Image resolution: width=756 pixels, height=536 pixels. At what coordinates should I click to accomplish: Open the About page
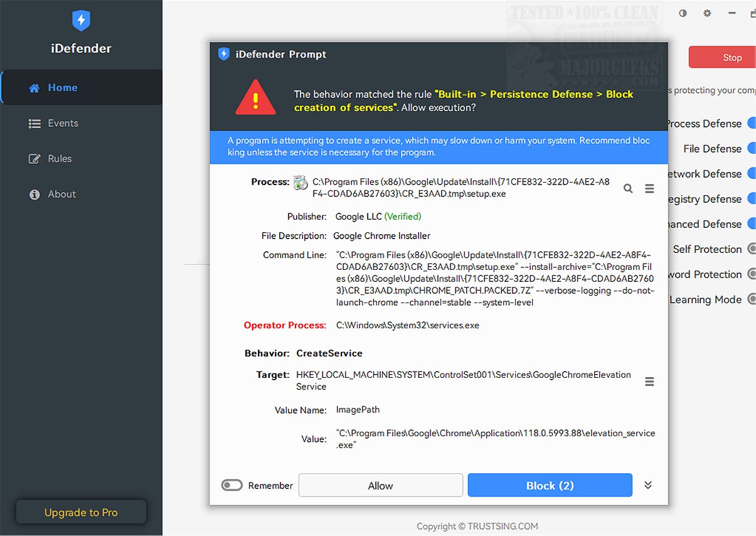point(61,194)
